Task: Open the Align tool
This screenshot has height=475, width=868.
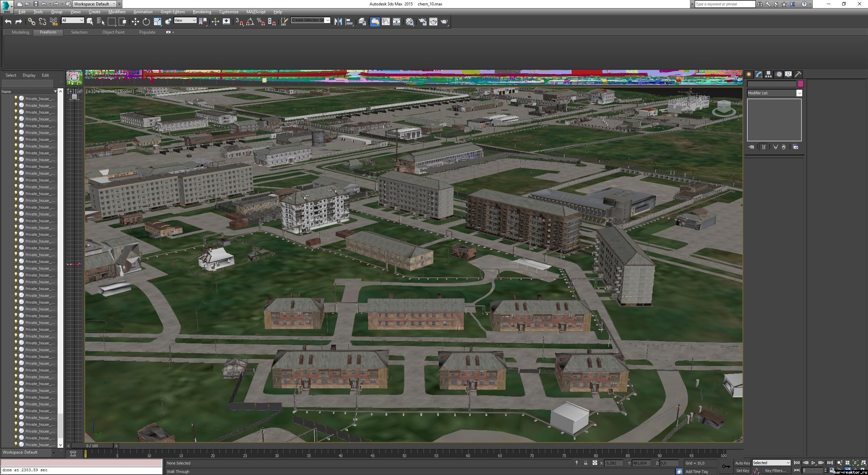Action: coord(349,22)
